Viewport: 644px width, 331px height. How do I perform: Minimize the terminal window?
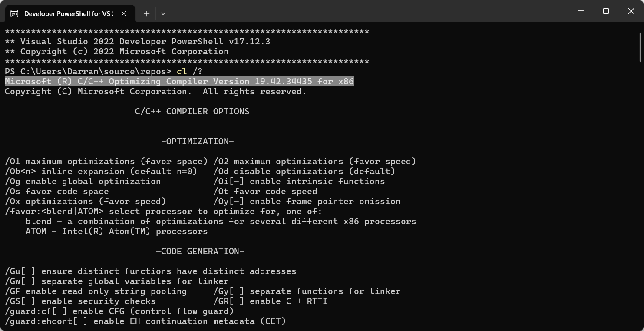coord(581,11)
